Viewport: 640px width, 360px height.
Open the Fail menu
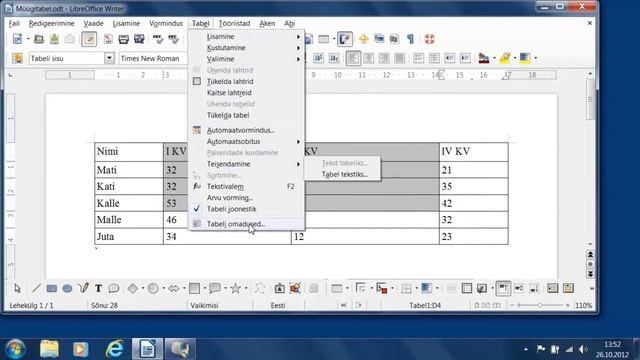14,23
